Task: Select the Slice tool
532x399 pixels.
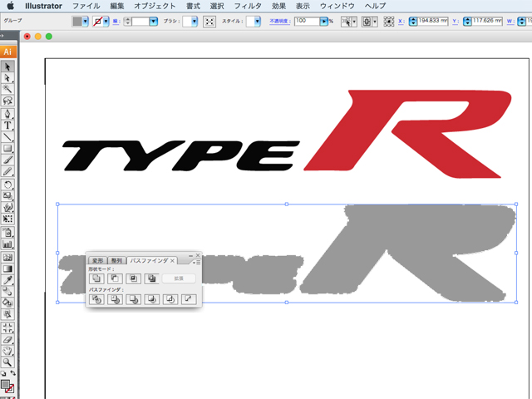Action: (7, 328)
